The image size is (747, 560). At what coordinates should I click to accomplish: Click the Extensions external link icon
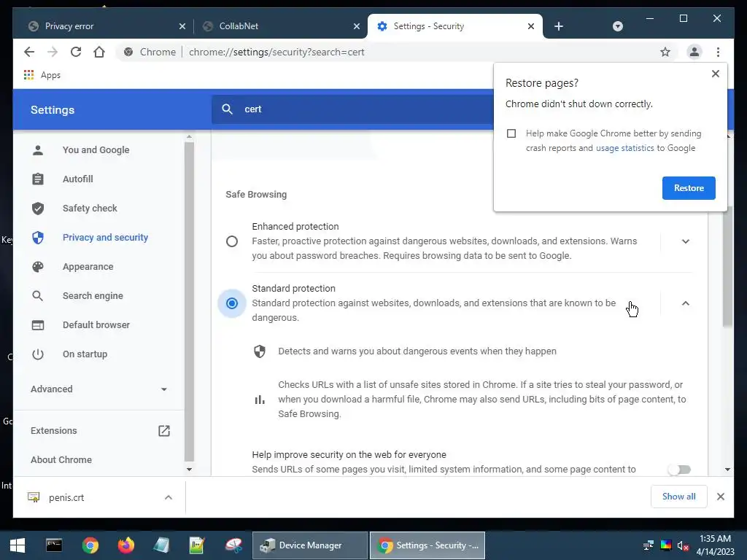tap(164, 430)
